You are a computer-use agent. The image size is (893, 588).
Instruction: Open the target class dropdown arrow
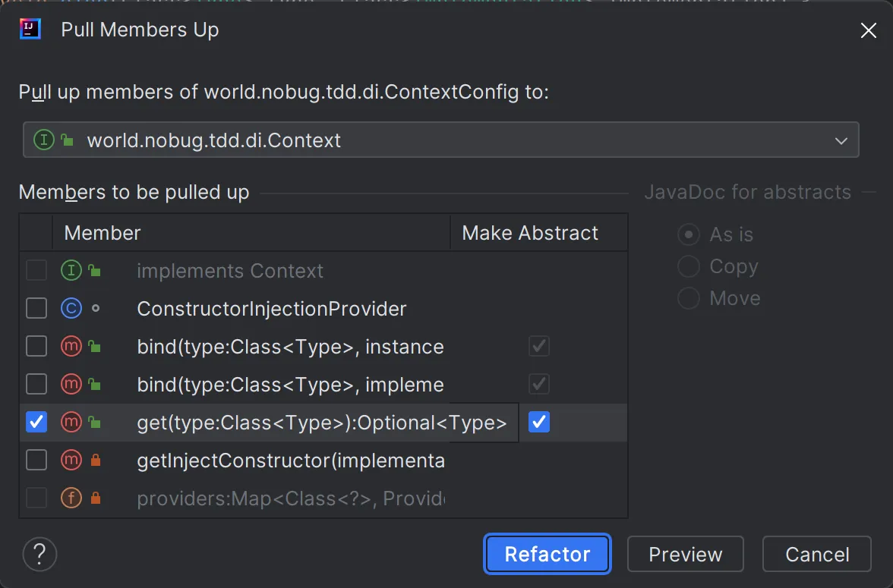[x=841, y=140]
